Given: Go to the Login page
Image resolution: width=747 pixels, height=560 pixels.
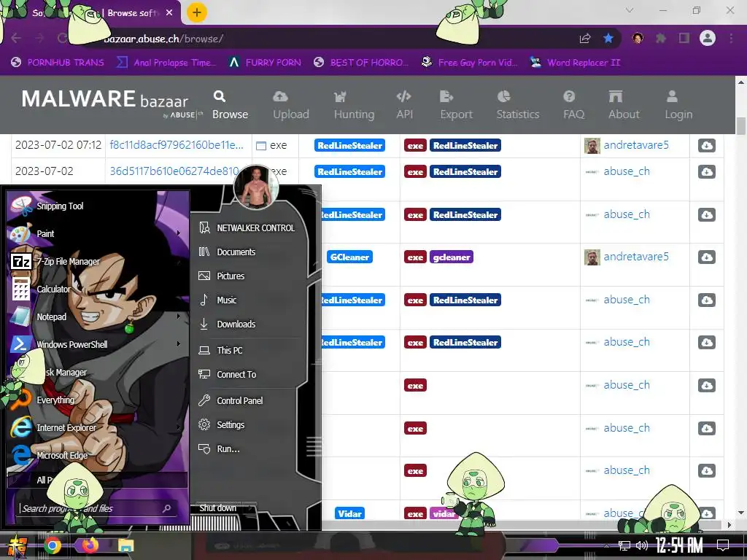Looking at the screenshot, I should coord(678,105).
